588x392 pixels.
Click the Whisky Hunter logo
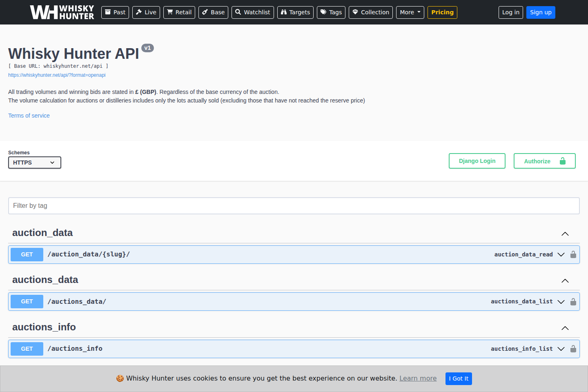(x=62, y=12)
